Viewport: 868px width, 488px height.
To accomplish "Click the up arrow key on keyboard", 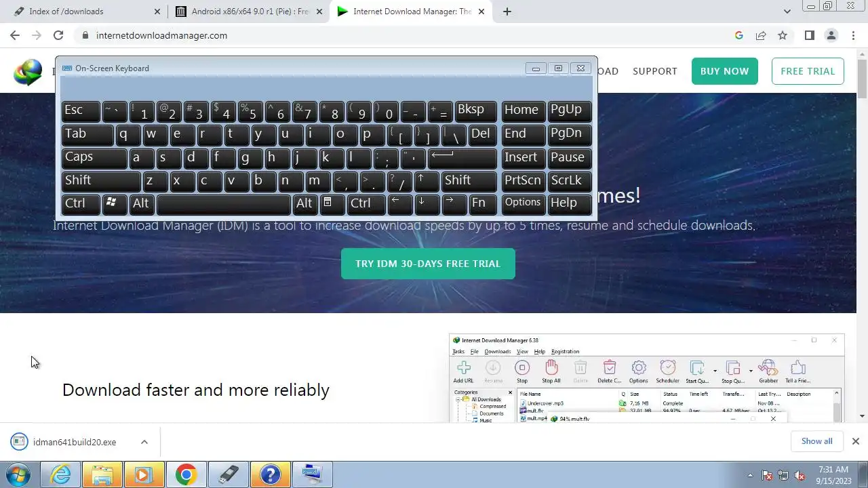I will point(427,180).
